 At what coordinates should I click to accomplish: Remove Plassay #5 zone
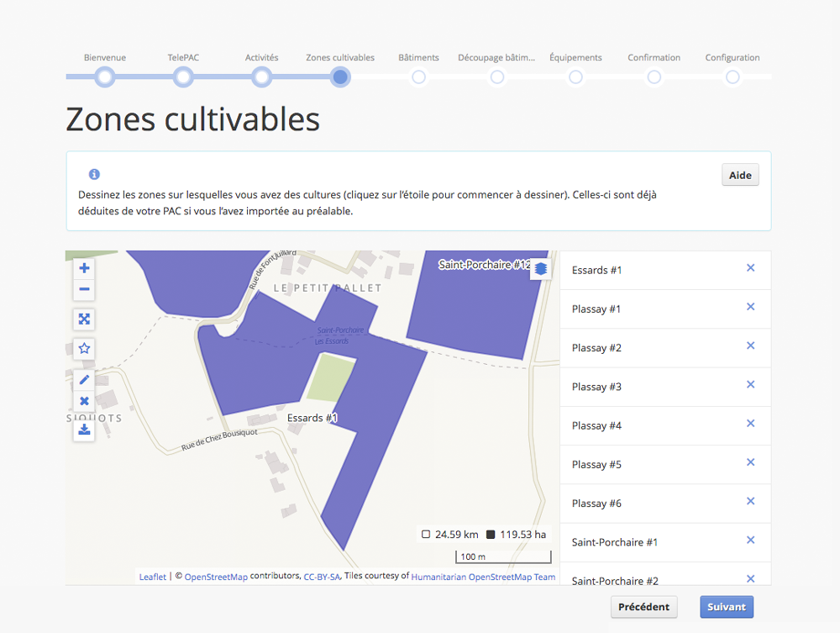click(x=750, y=462)
